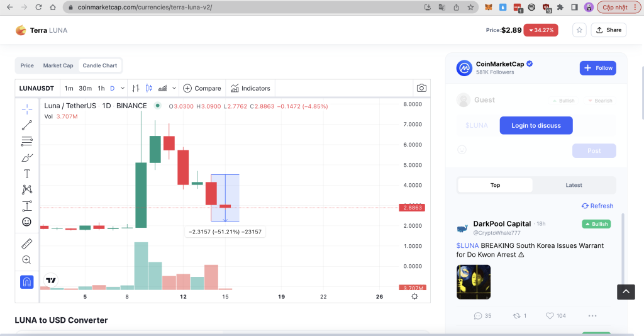Select the brush drawing tool

tap(26, 158)
